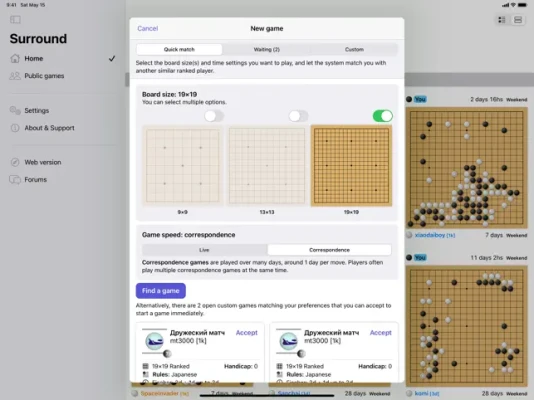This screenshot has width=534, height=400.
Task: Toggle the sidebar icon at top left
Action: [x=15, y=20]
